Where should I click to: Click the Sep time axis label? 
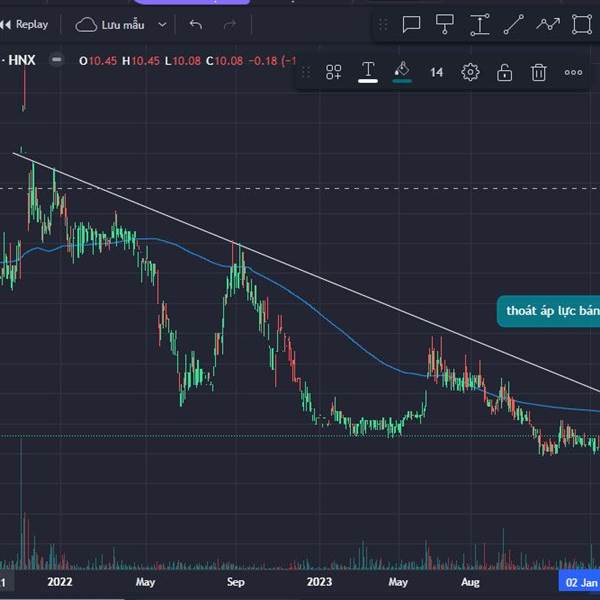point(235,582)
